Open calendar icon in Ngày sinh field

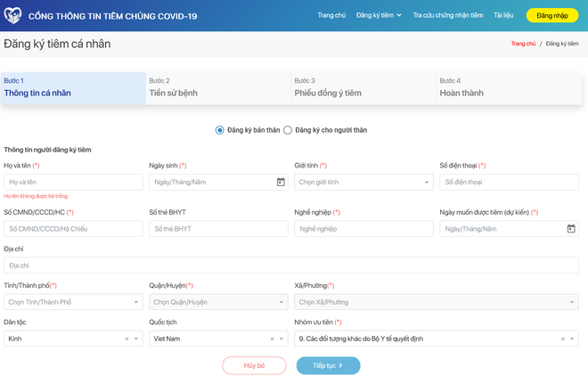coord(281,182)
